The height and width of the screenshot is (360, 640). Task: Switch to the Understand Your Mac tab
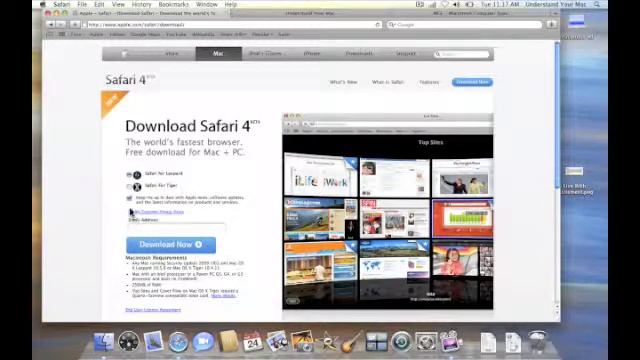[310, 13]
